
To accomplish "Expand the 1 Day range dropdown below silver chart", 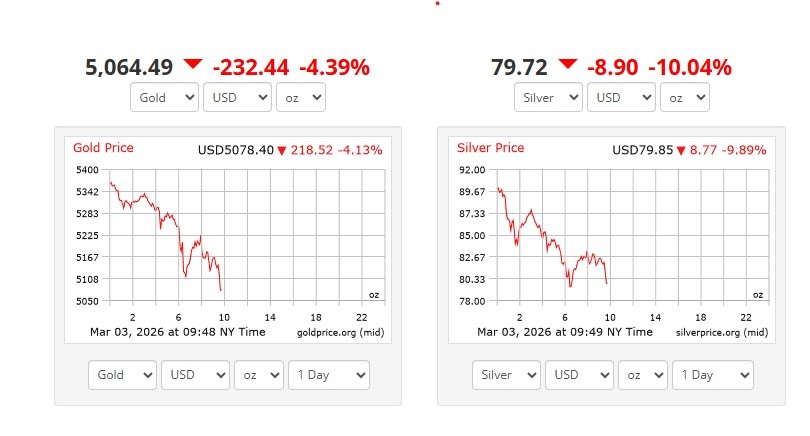I will [x=712, y=375].
